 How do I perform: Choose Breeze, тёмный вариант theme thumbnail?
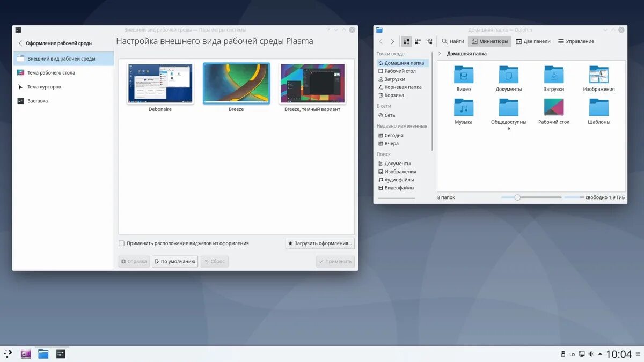coord(312,84)
